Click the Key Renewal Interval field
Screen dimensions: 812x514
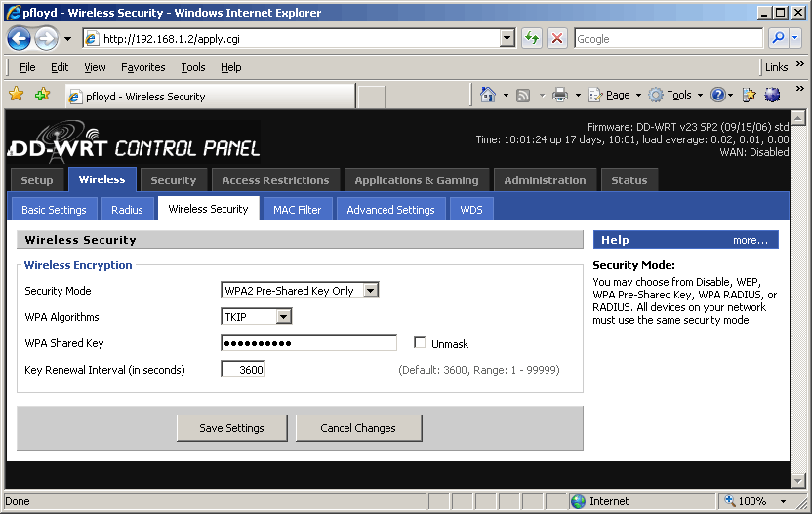pos(243,369)
